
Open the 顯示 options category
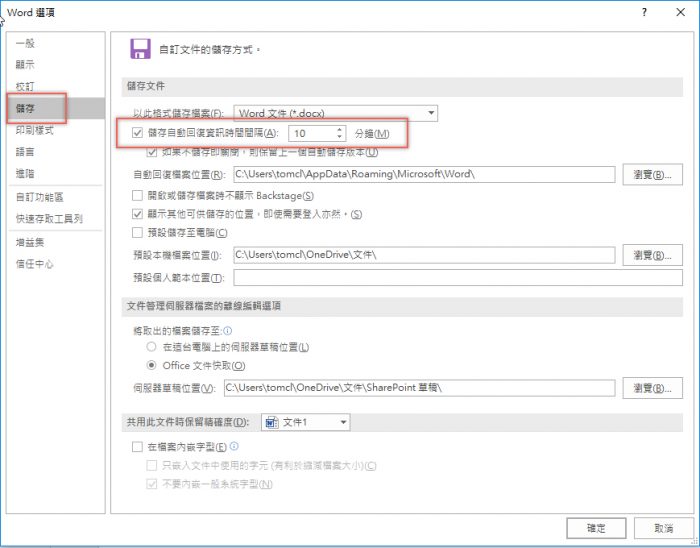pyautogui.click(x=25, y=65)
